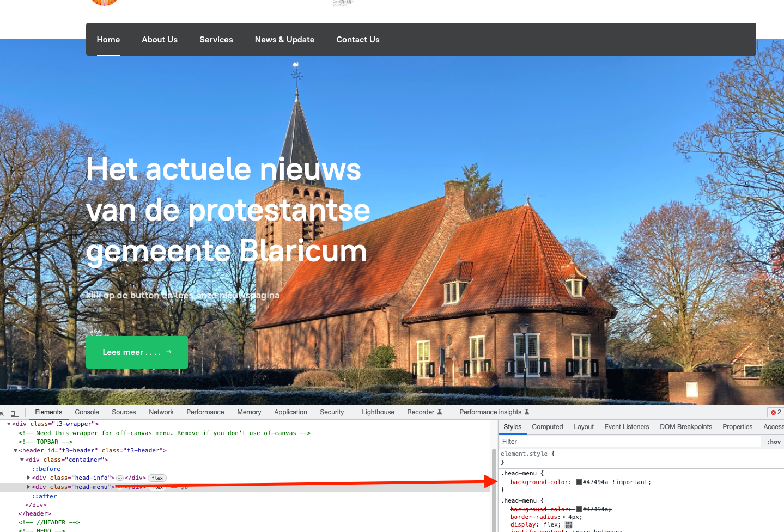Toggle the :hov element state button

tap(774, 442)
